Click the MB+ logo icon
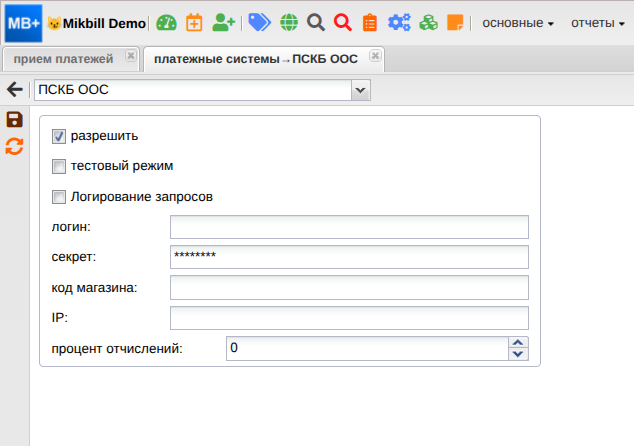This screenshot has height=446, width=634. pos(23,23)
